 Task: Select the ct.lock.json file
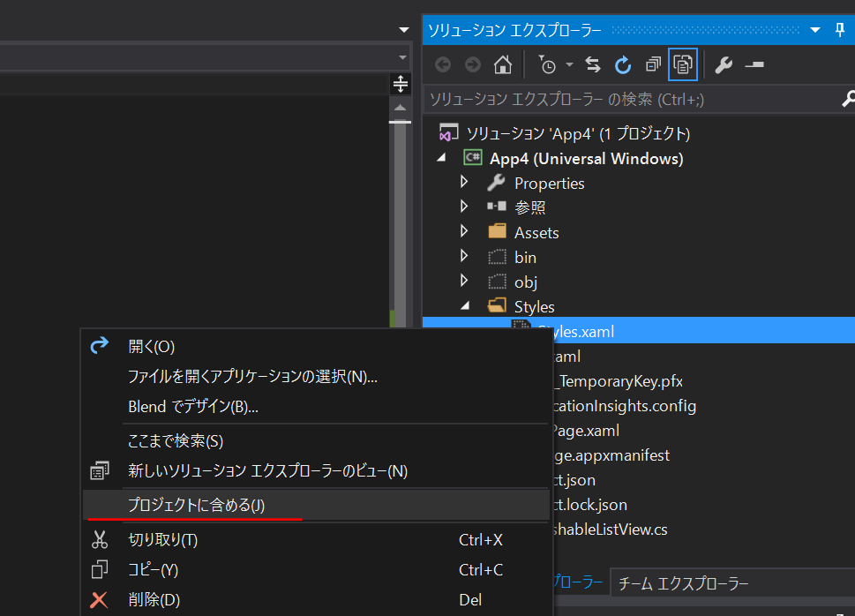point(590,505)
